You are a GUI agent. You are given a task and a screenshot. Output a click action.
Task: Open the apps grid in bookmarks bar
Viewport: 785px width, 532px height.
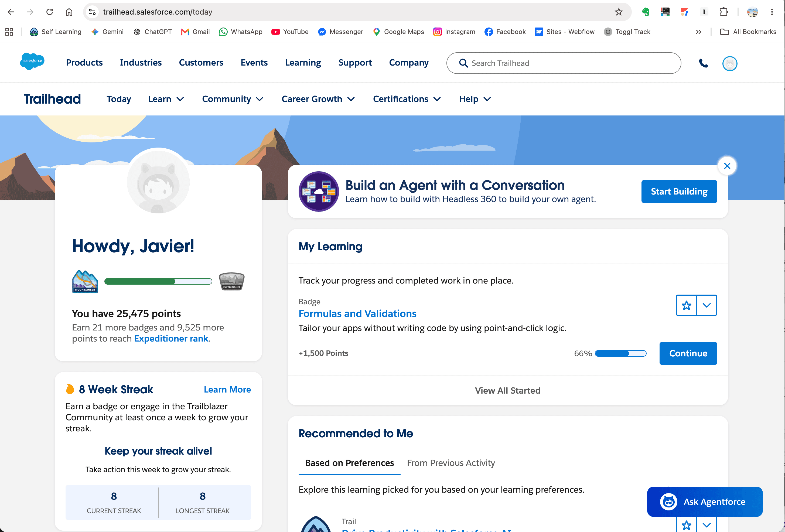pyautogui.click(x=9, y=32)
